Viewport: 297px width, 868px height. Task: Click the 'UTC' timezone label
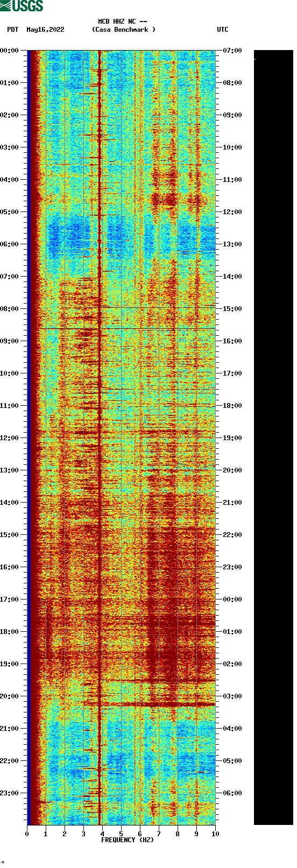[223, 30]
